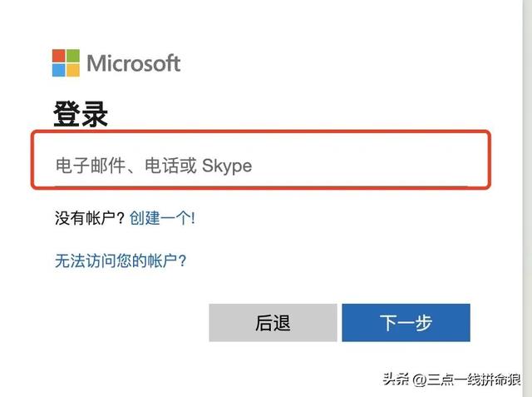The width and height of the screenshot is (532, 397).
Task: Click the 登录 heading
Action: 81,114
